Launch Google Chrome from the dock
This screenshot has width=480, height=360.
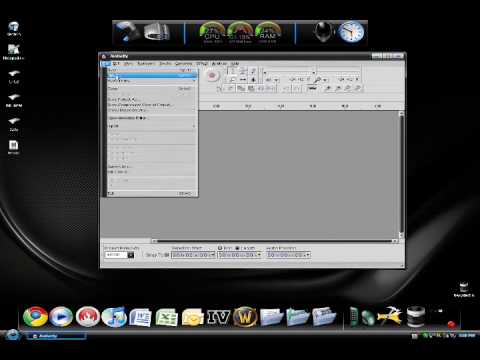[35, 316]
